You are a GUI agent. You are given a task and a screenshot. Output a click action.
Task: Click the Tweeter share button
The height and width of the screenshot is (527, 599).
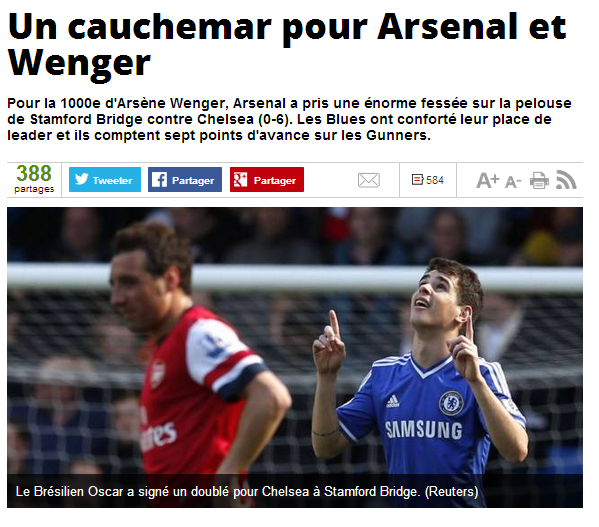105,179
